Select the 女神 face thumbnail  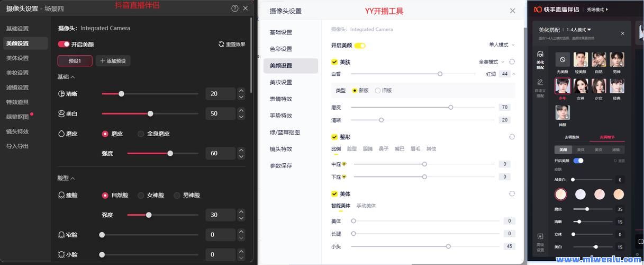click(x=580, y=86)
